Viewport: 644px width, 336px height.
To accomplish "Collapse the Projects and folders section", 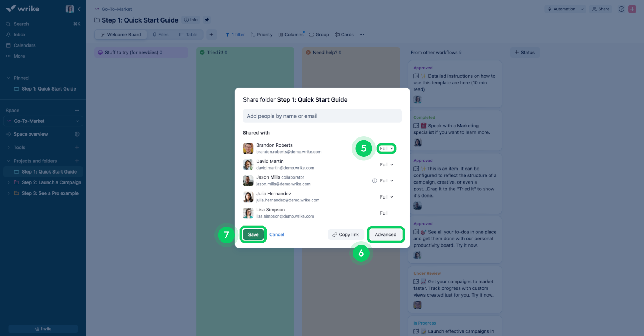I will pyautogui.click(x=8, y=161).
